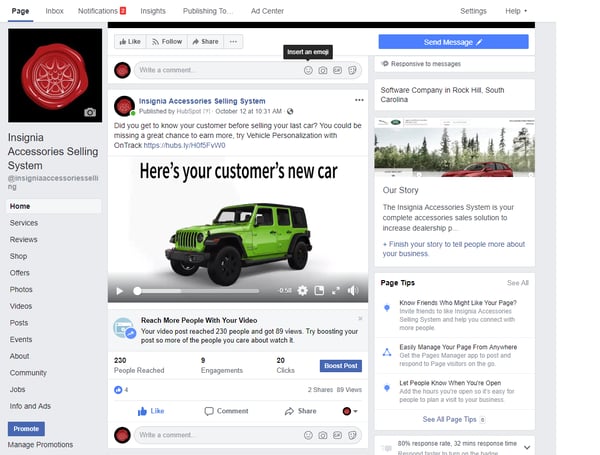Select Events in the sidebar
Screen dimensions: 600x455
pos(21,339)
